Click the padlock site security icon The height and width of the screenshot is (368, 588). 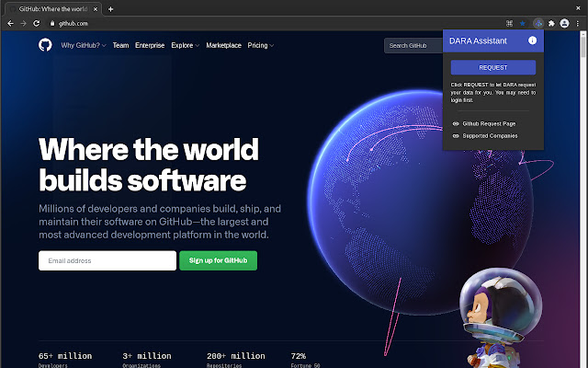pyautogui.click(x=52, y=23)
